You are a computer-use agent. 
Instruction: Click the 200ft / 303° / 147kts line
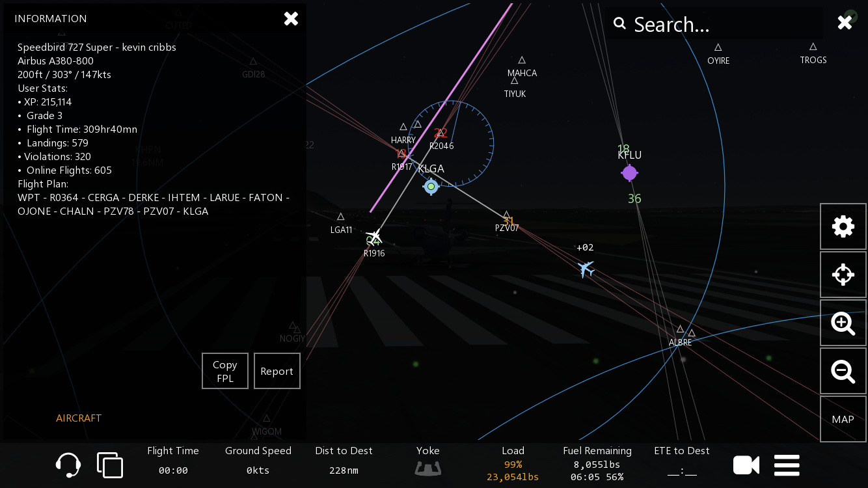click(64, 75)
